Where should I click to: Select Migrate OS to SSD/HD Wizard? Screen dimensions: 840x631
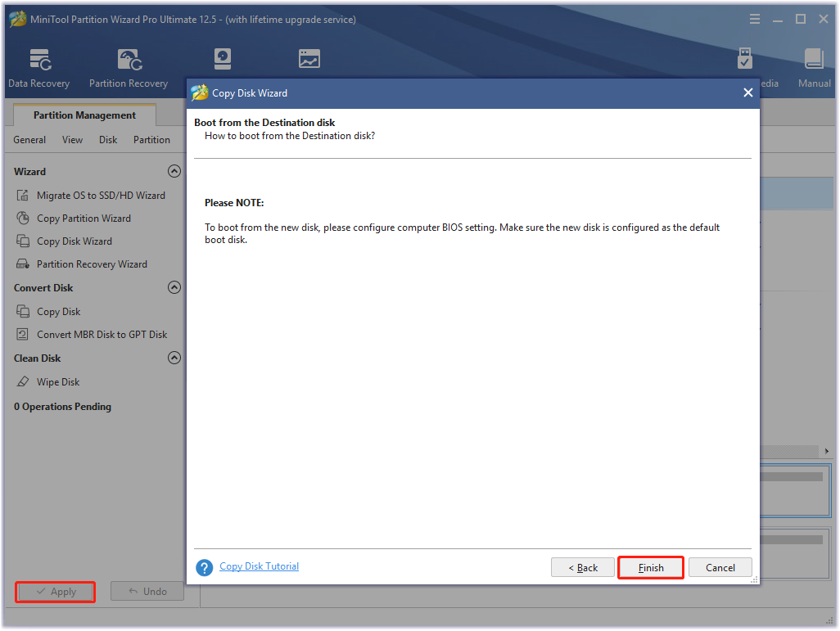pos(101,196)
